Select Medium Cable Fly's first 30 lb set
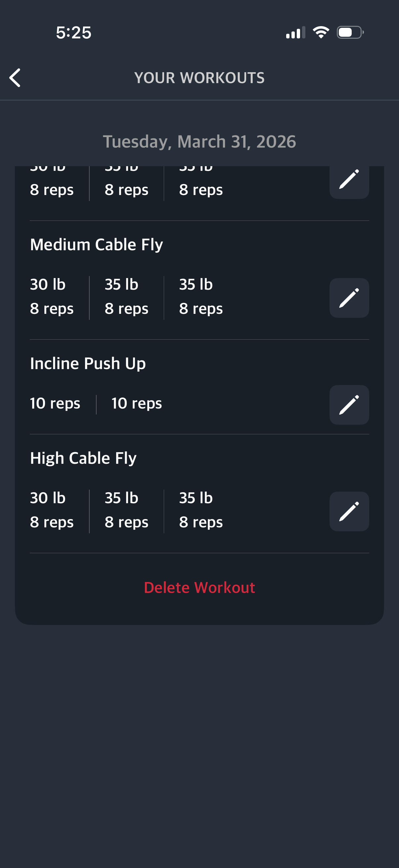 pos(52,297)
